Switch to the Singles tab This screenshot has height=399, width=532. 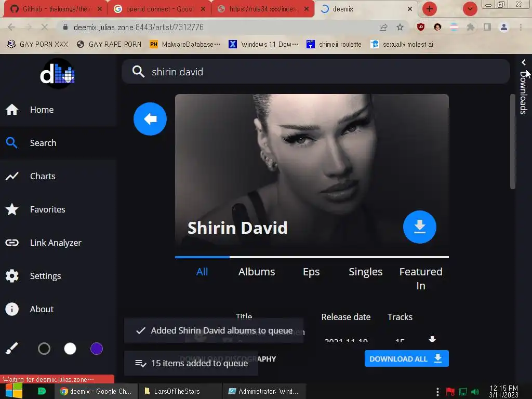[366, 272]
